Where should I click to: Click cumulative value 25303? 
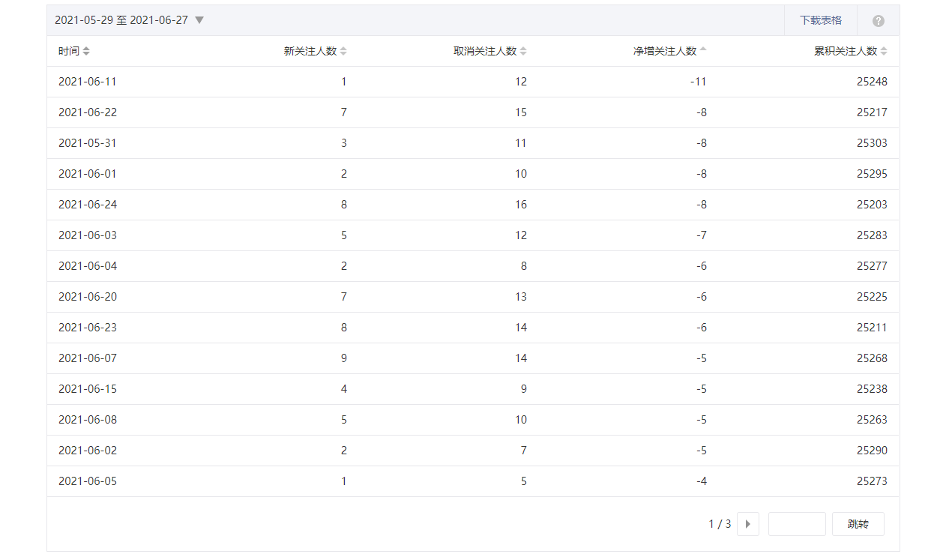coord(872,143)
